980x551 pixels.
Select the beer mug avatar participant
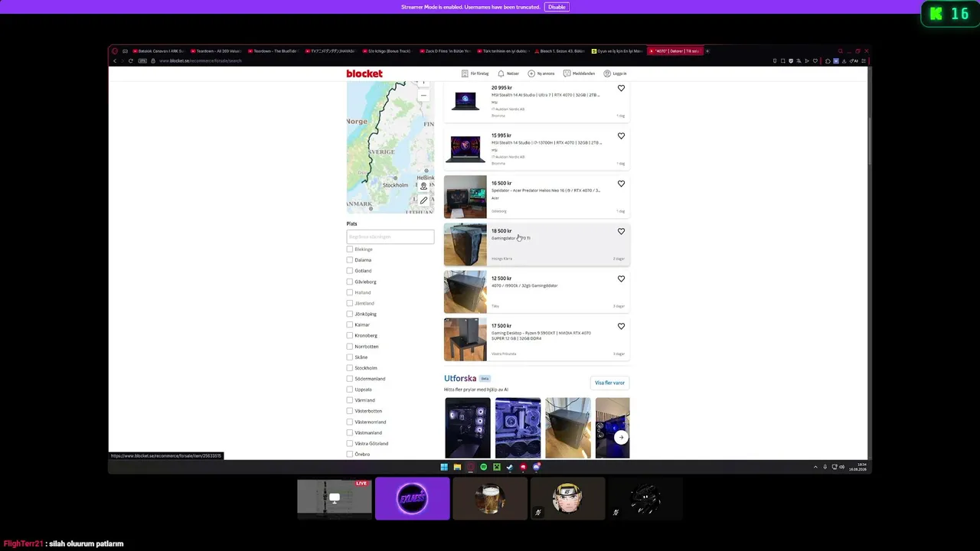coord(490,498)
